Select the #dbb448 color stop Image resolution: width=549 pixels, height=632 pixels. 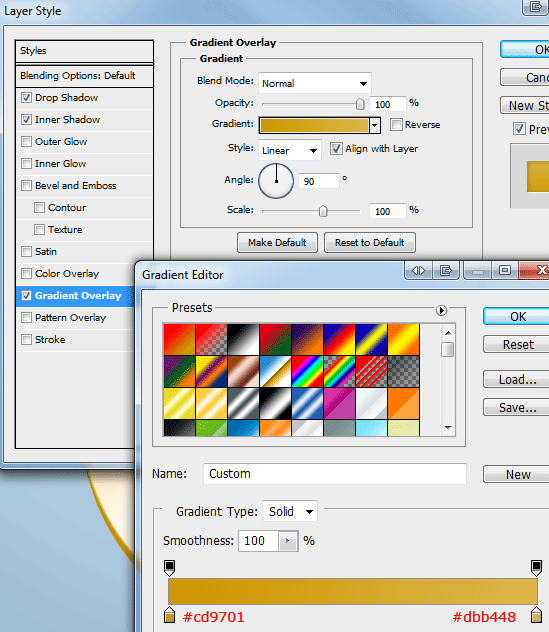point(536,615)
